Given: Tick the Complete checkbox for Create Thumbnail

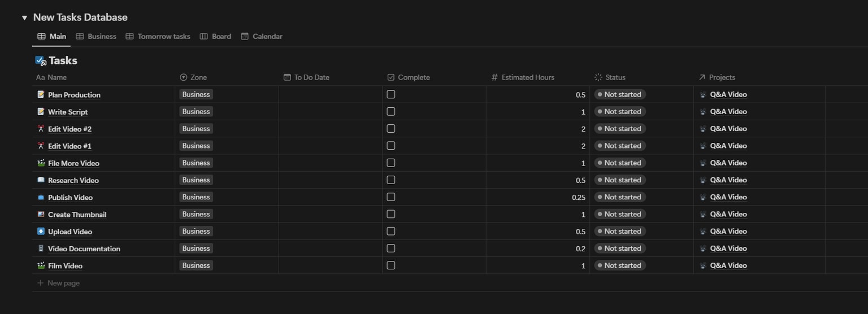Looking at the screenshot, I should (x=391, y=214).
